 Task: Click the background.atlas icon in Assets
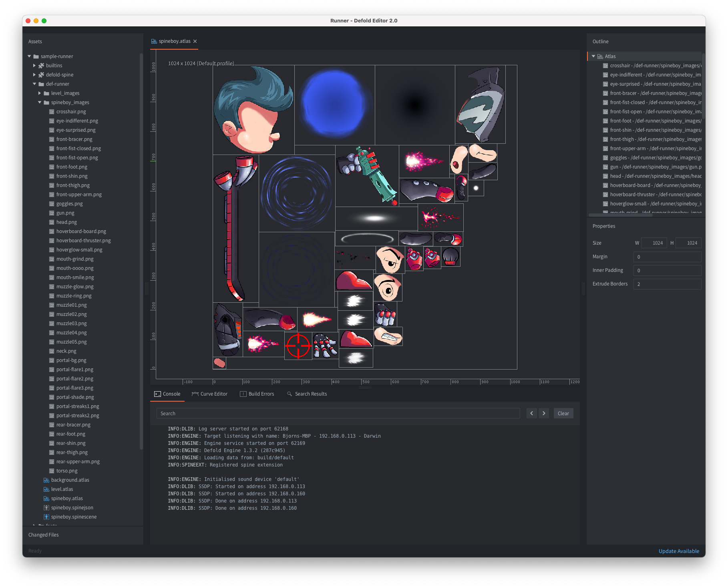click(x=46, y=480)
